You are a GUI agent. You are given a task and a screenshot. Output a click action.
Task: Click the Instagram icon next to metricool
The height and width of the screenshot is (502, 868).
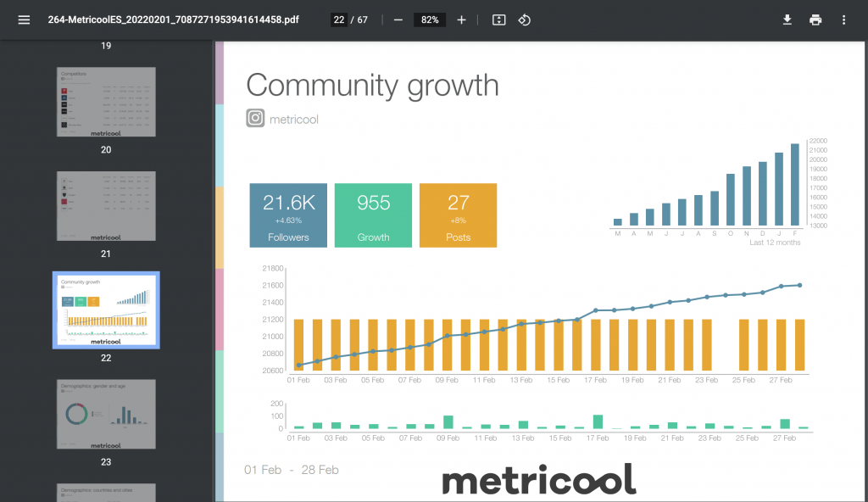click(x=255, y=118)
